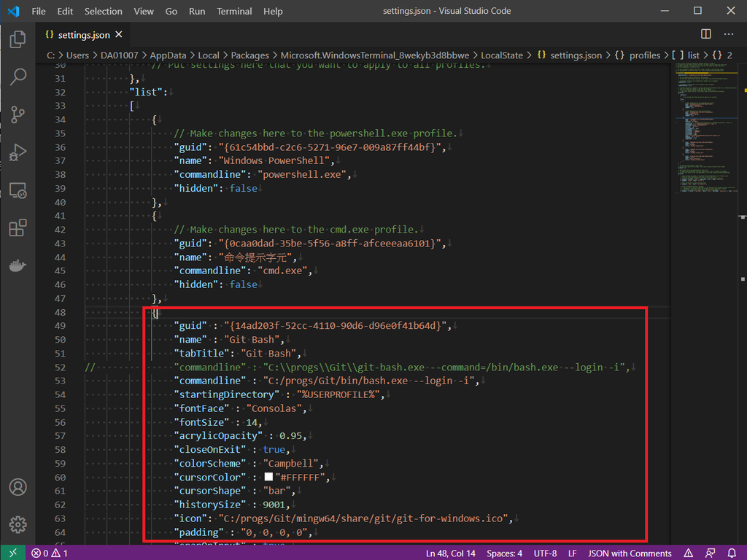Change the LF end of line sequence
Viewport: 747px width, 560px height.
pos(572,553)
